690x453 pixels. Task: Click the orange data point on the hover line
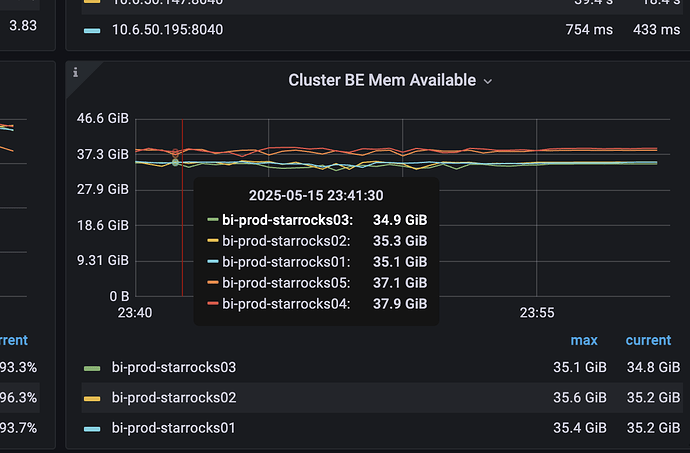pyautogui.click(x=176, y=153)
